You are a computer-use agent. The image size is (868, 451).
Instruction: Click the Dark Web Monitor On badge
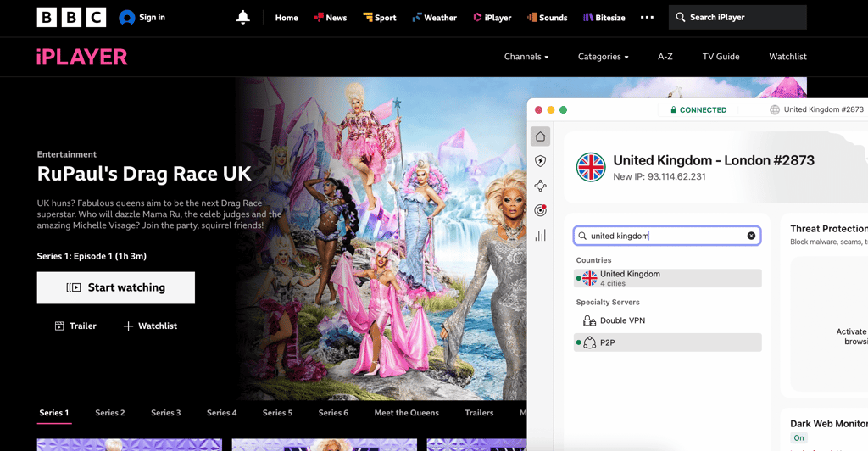click(798, 437)
